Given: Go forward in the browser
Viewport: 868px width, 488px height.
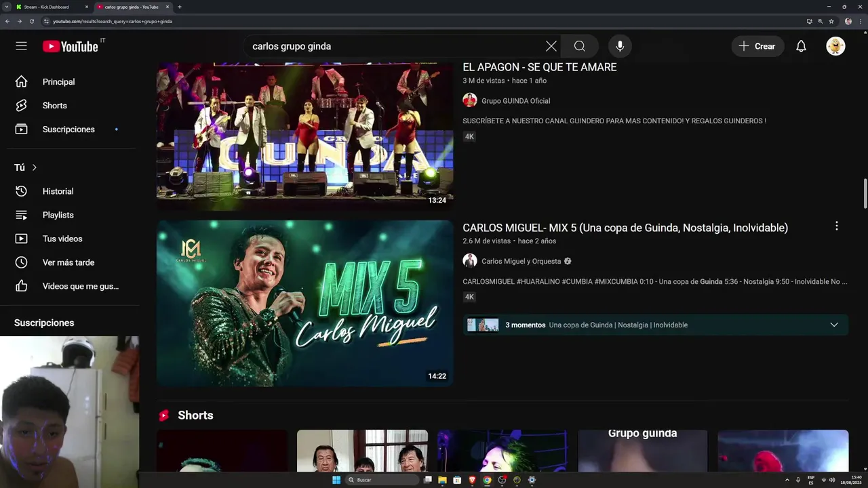Looking at the screenshot, I should (20, 21).
